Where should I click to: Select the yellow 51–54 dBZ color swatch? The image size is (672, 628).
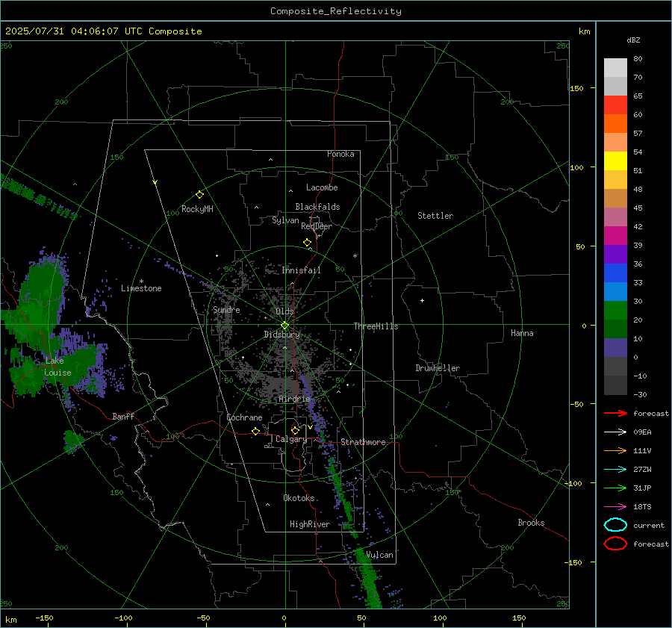615,161
